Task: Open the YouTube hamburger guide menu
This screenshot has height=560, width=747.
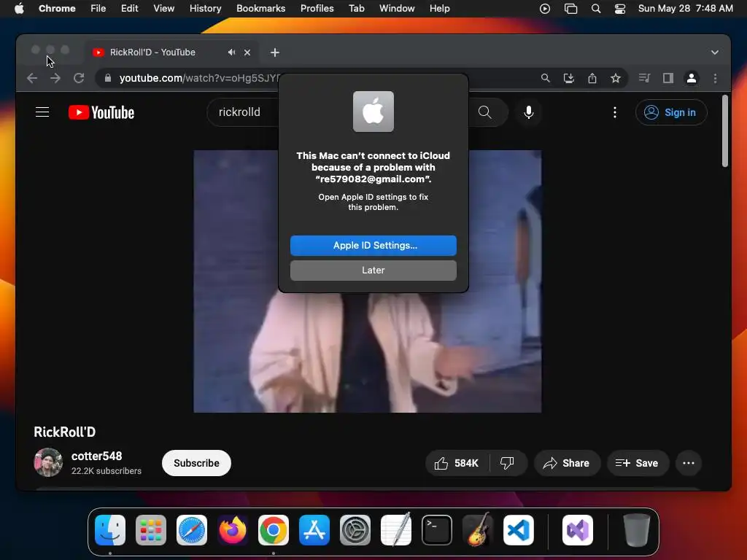Action: click(x=42, y=112)
